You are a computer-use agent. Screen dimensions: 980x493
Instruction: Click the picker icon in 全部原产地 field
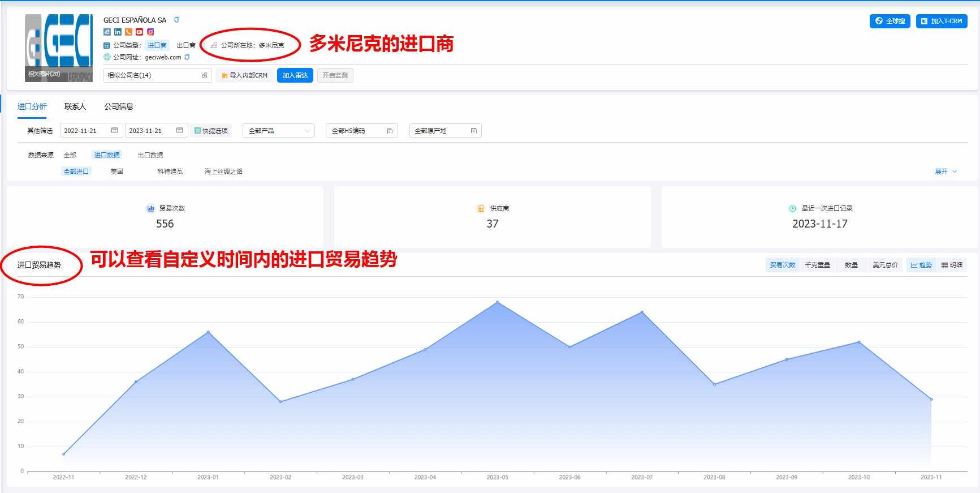pyautogui.click(x=473, y=131)
